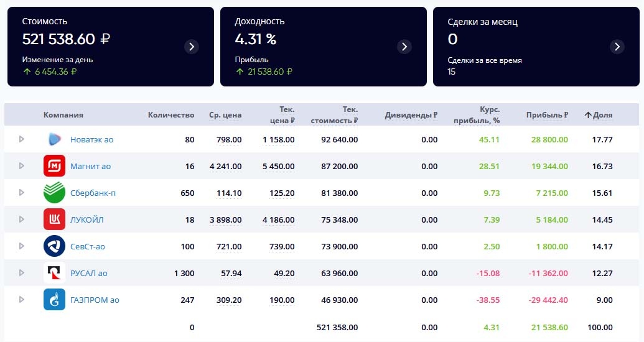
Task: Click profit 21 538.60 ₽ in Доходность card
Action: (x=270, y=72)
